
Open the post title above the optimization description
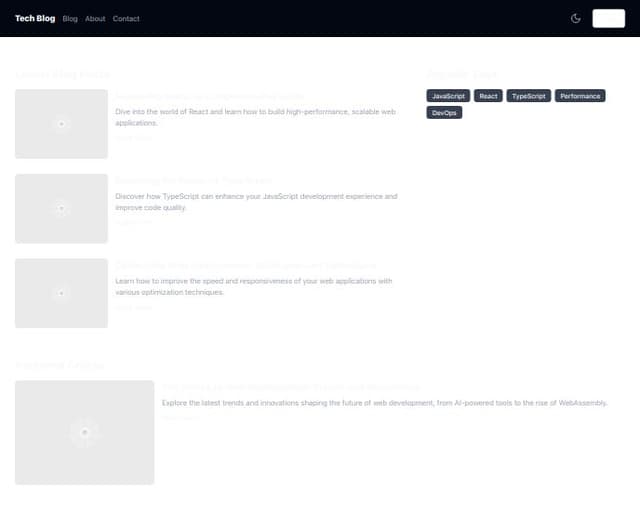[245, 265]
